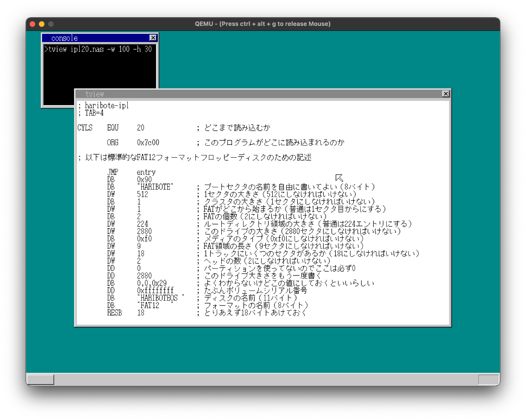526x420 pixels.
Task: Click the console command line 'tview ipl20.nas'
Action: pos(76,49)
